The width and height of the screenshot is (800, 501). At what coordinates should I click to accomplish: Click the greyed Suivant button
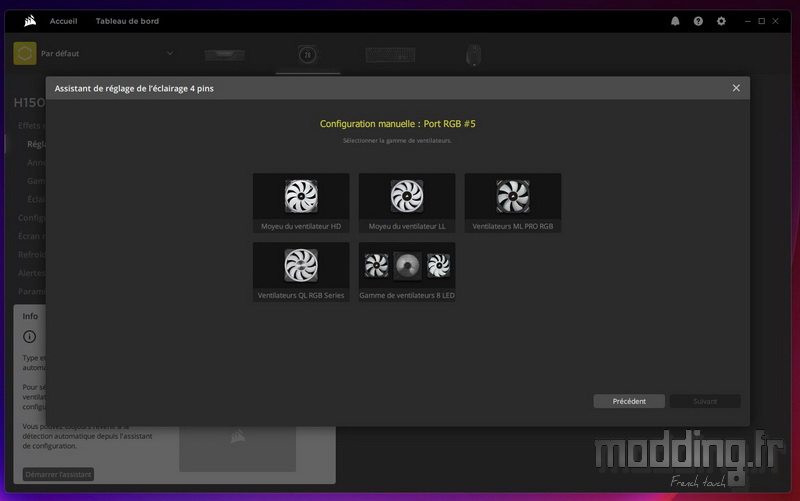705,401
